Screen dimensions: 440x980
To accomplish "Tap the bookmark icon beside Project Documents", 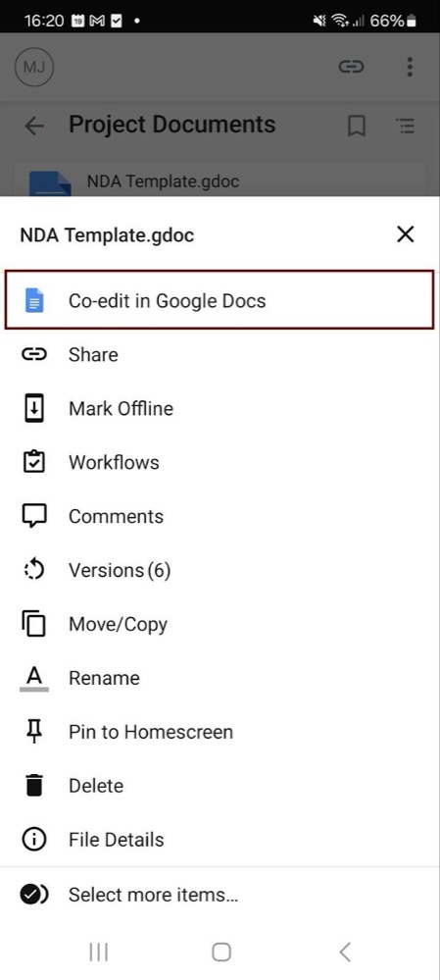I will tap(357, 126).
